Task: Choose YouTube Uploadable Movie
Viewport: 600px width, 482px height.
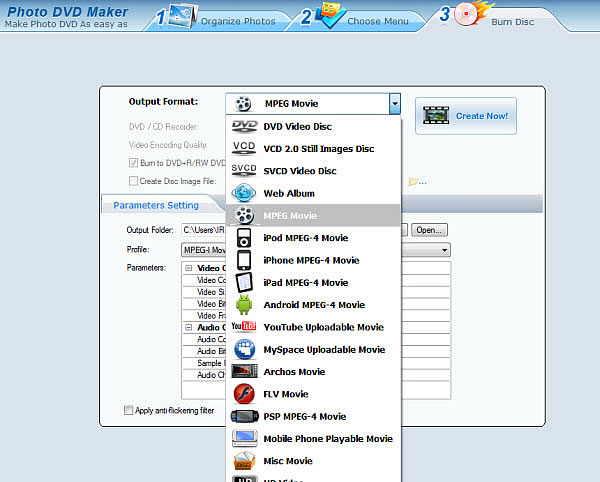Action: click(313, 327)
